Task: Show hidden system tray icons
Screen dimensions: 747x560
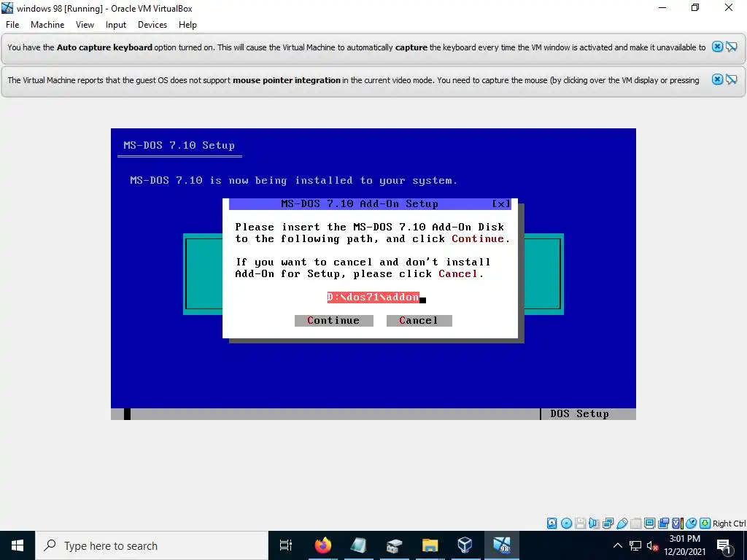Action: (x=617, y=545)
